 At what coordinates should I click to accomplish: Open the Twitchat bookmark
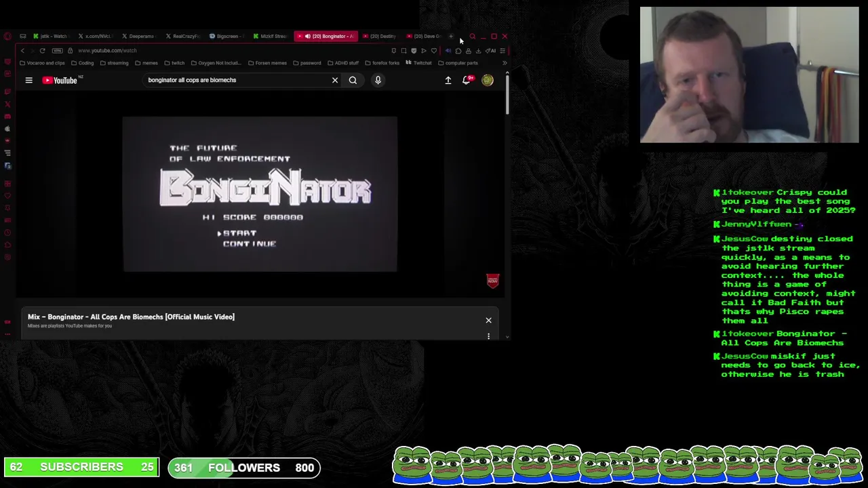coord(418,63)
